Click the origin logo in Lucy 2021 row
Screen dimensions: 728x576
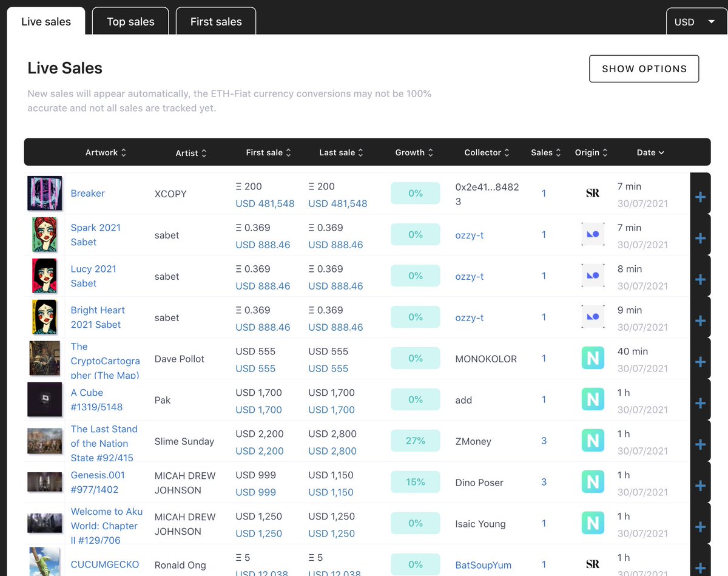coord(593,275)
